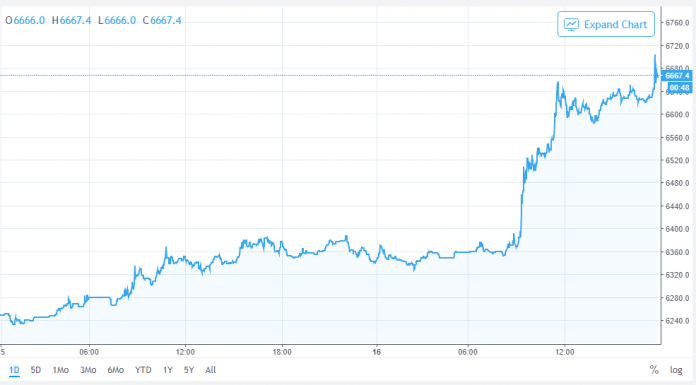Viewport: 696px width, 385px height.
Task: Click the date label 16 on the axis
Action: (377, 352)
